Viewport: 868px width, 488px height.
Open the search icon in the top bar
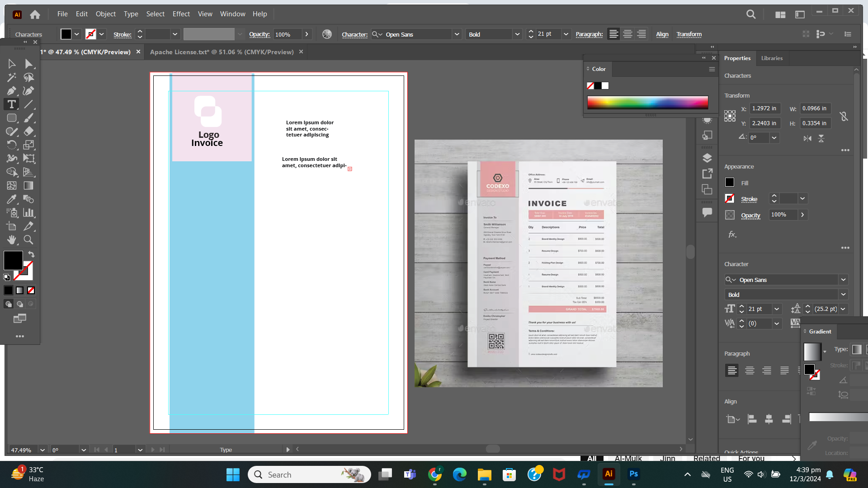[x=751, y=14]
